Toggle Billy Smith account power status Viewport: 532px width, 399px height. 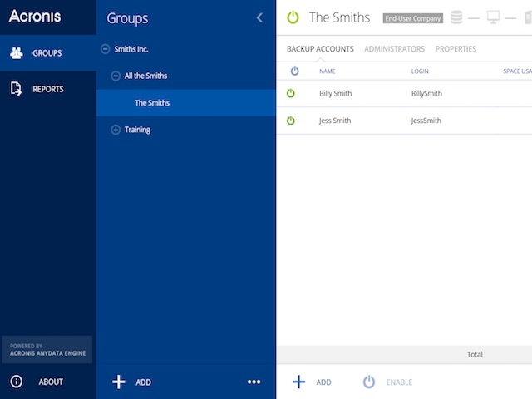tap(291, 93)
